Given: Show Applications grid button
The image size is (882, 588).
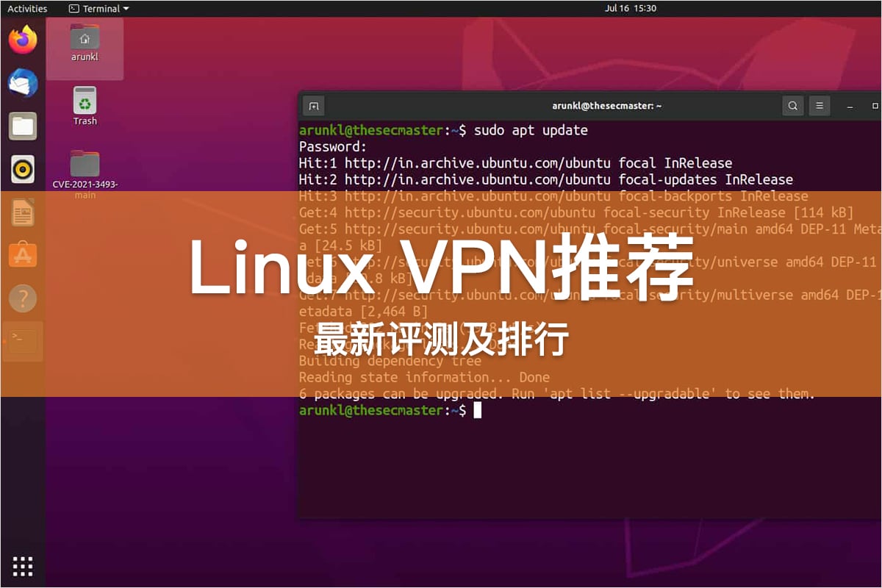Looking at the screenshot, I should pyautogui.click(x=23, y=566).
